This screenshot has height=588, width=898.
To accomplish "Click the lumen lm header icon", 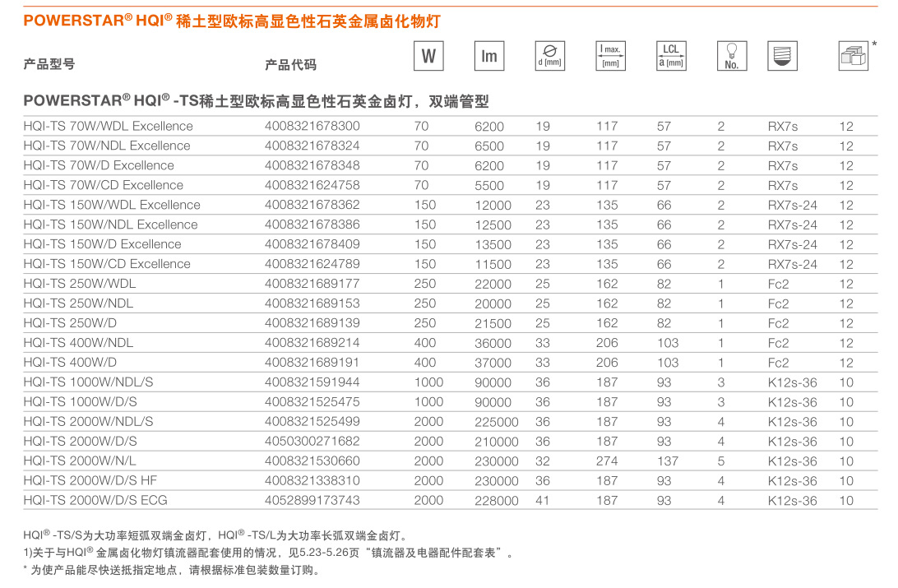I will pos(489,56).
